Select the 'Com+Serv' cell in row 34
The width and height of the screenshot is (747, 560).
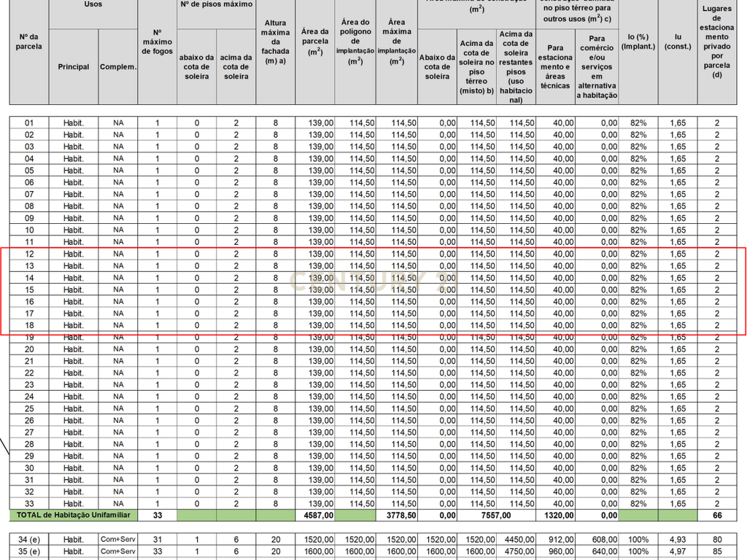click(118, 540)
